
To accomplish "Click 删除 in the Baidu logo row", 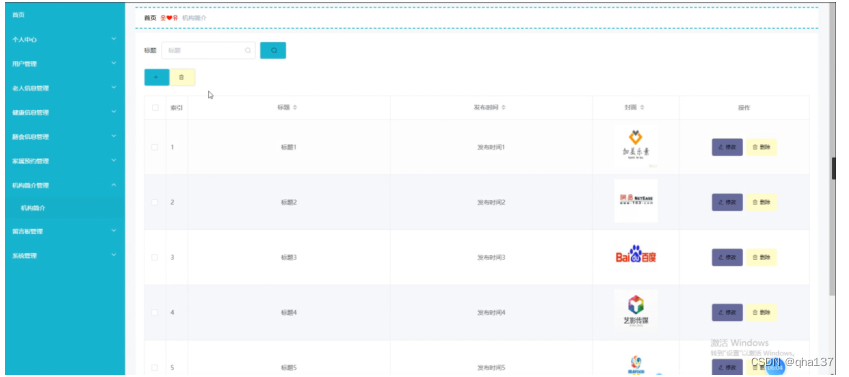I will point(761,257).
